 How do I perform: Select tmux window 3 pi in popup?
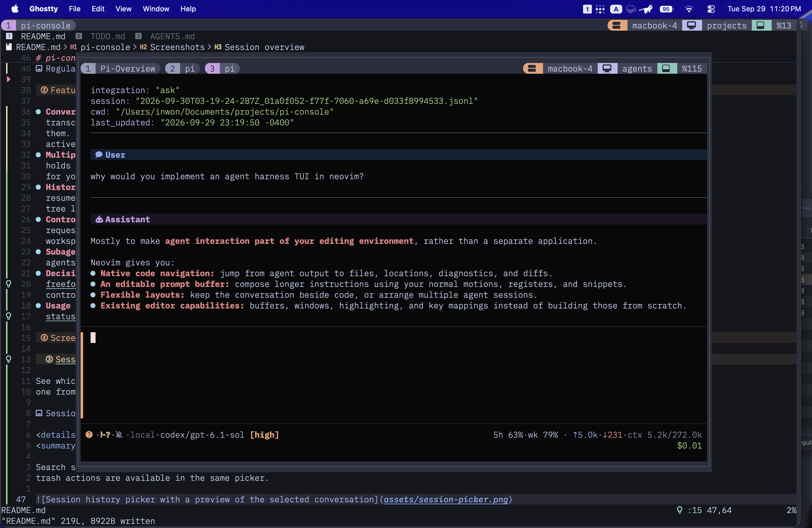222,68
